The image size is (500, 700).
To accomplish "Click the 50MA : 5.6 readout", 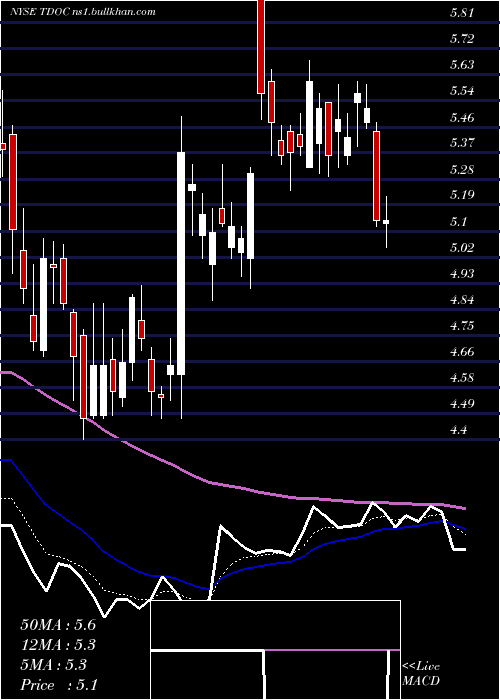I will tap(58, 625).
